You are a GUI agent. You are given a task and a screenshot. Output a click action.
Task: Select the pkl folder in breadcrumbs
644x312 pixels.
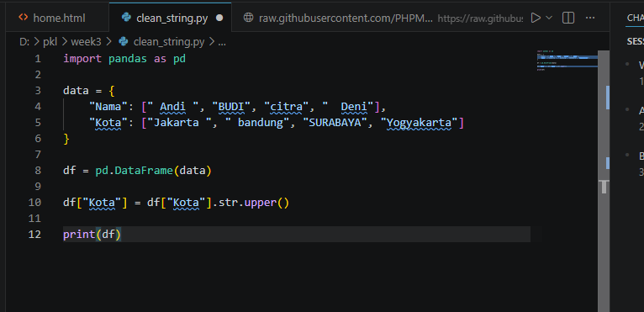(50, 41)
